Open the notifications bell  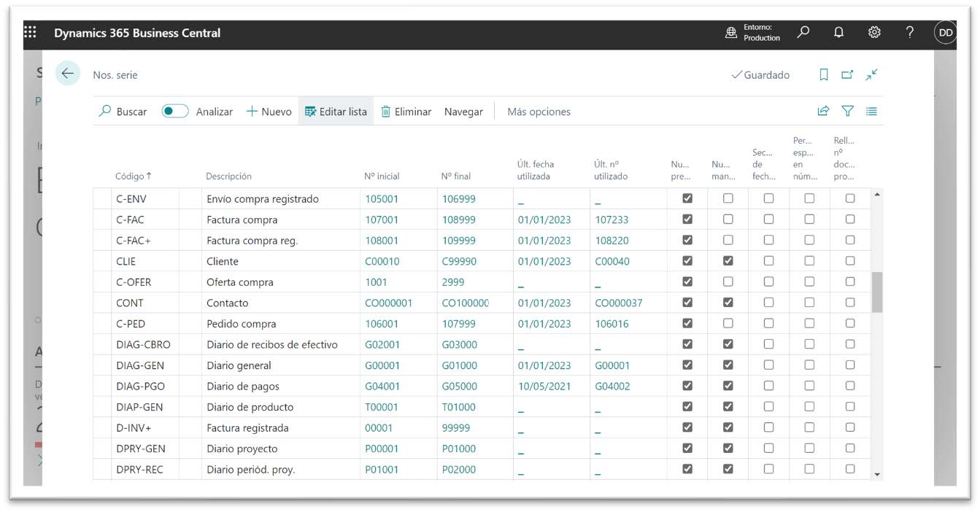pyautogui.click(x=839, y=32)
